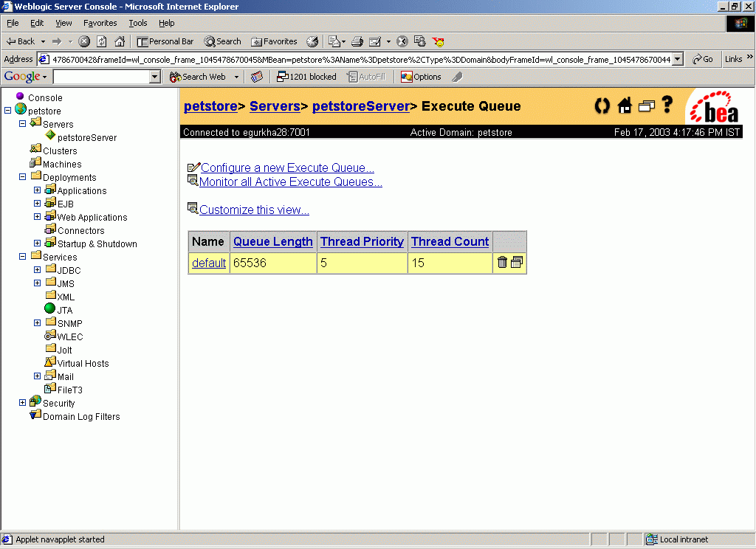756x549 pixels.
Task: Click the Search Web button
Action: tap(198, 77)
